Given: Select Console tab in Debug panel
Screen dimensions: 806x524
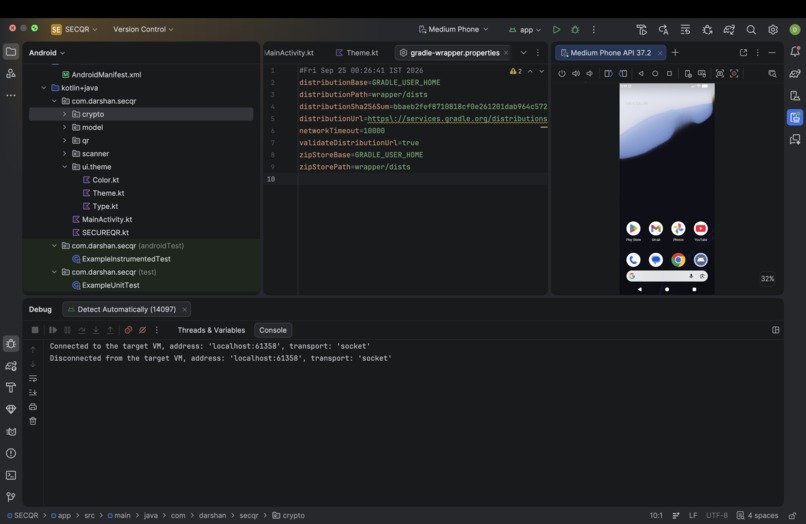Looking at the screenshot, I should pyautogui.click(x=272, y=330).
